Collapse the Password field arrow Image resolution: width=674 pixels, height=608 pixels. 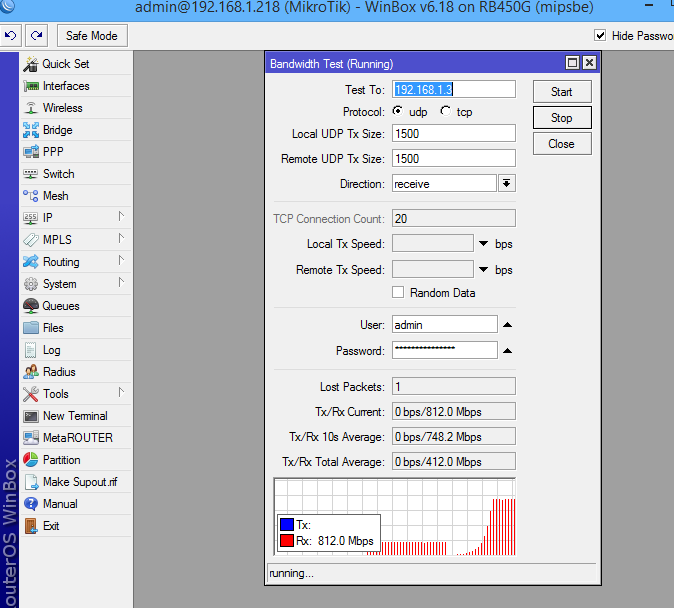click(507, 350)
